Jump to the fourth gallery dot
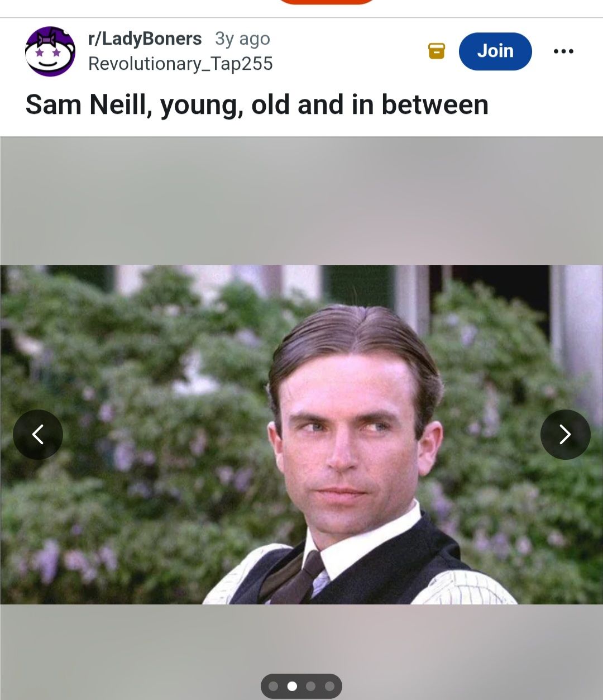The height and width of the screenshot is (700, 603). point(329,686)
